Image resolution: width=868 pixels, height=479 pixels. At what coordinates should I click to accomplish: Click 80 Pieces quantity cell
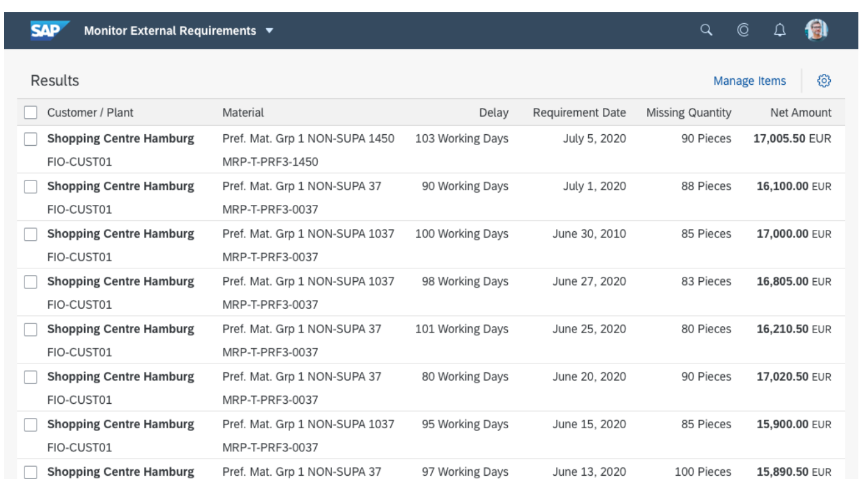pyautogui.click(x=706, y=328)
